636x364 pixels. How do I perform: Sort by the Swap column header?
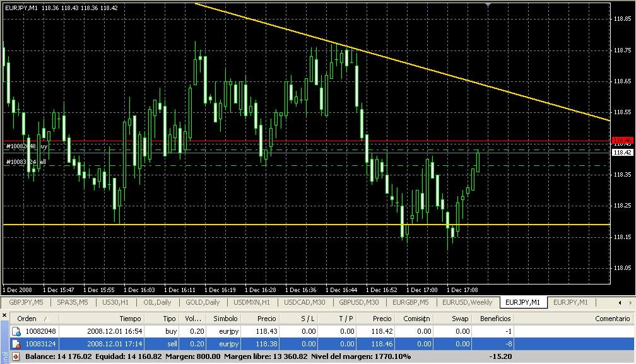point(452,319)
